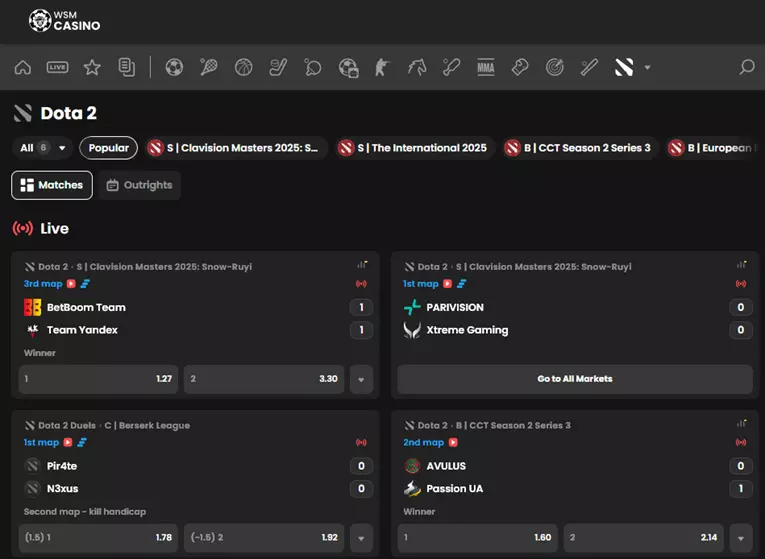Expand more markets arrow for BetBoom Team match

(x=361, y=379)
